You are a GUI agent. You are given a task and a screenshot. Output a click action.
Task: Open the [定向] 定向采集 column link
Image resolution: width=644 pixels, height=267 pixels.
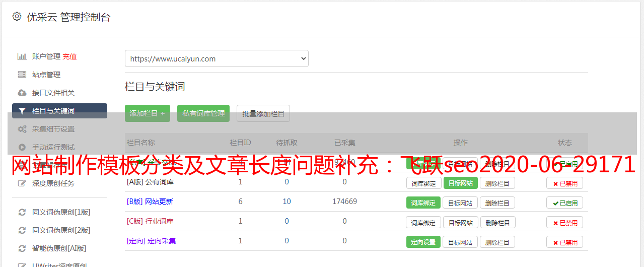(151, 241)
